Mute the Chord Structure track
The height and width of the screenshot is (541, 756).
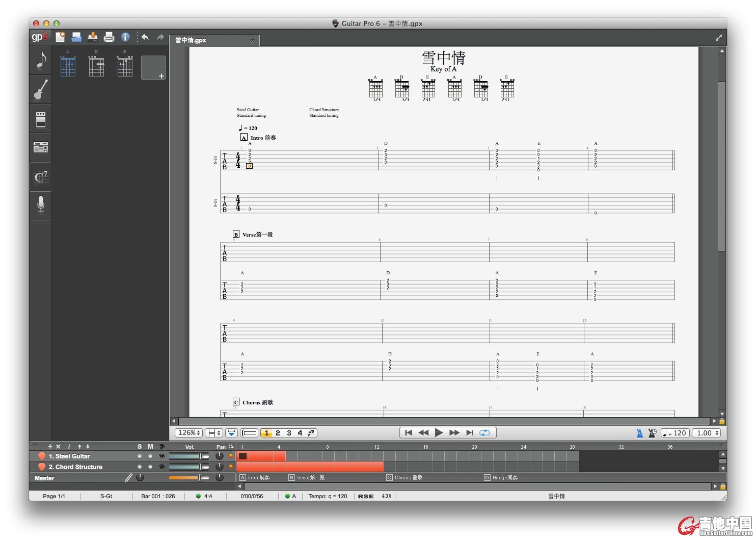pyautogui.click(x=150, y=467)
